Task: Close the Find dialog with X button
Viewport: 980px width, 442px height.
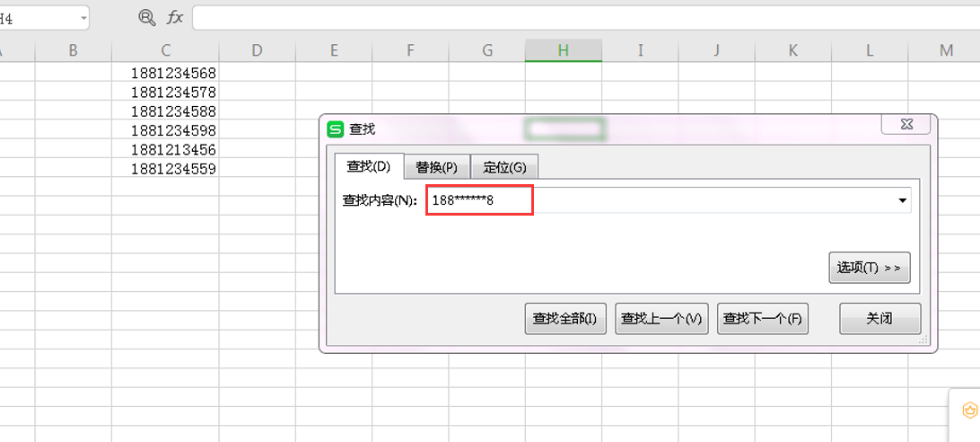Action: pos(907,125)
